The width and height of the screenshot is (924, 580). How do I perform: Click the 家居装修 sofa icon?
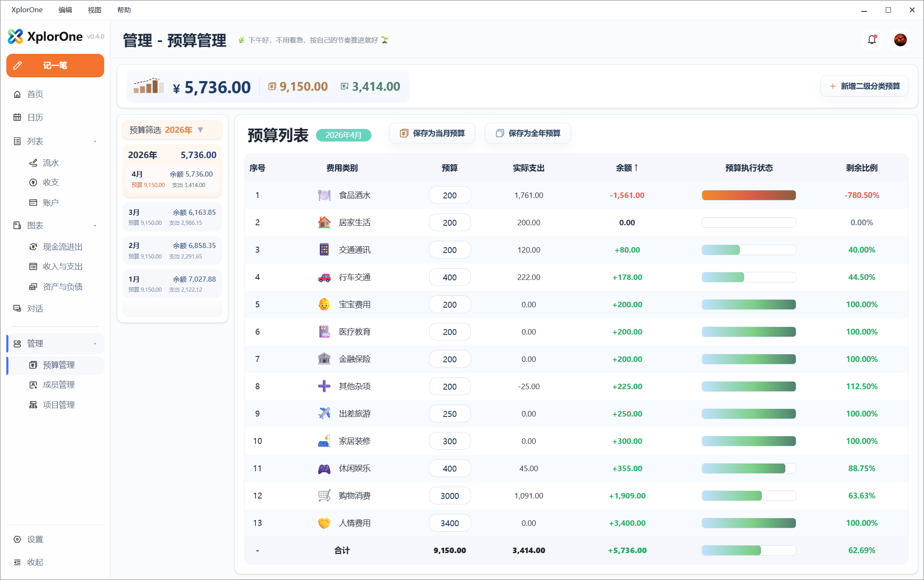(x=324, y=441)
